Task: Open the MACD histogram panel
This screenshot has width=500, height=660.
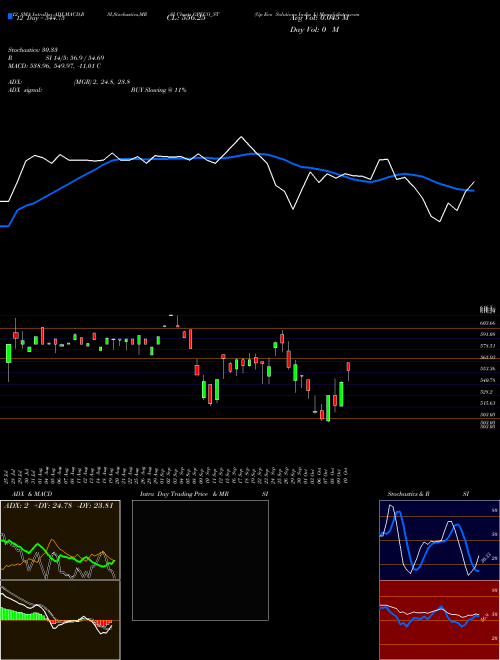Action: tap(60, 620)
